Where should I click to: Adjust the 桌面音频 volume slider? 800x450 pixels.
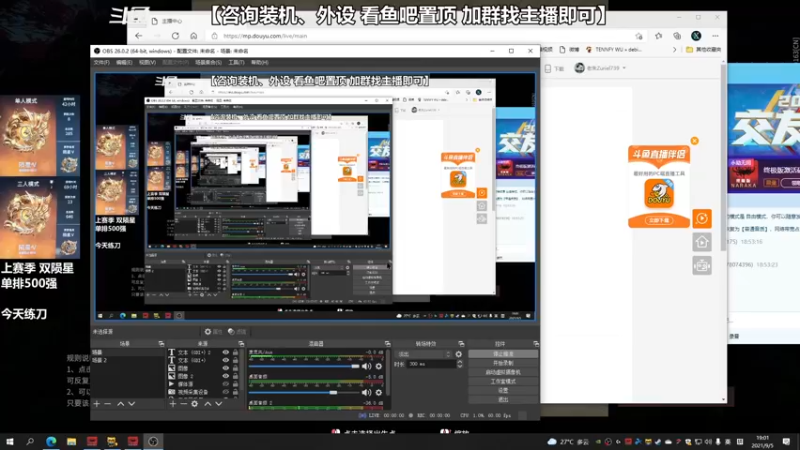tap(304, 392)
